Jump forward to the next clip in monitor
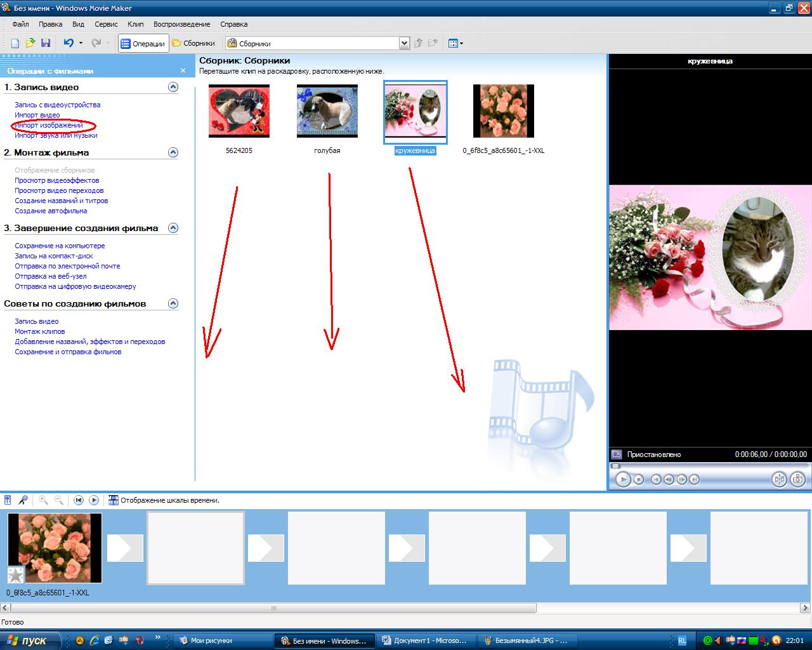This screenshot has width=812, height=650. 695,480
